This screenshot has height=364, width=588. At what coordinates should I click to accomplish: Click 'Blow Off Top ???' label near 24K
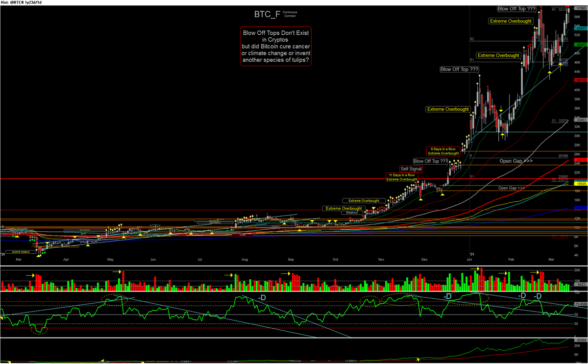click(431, 161)
